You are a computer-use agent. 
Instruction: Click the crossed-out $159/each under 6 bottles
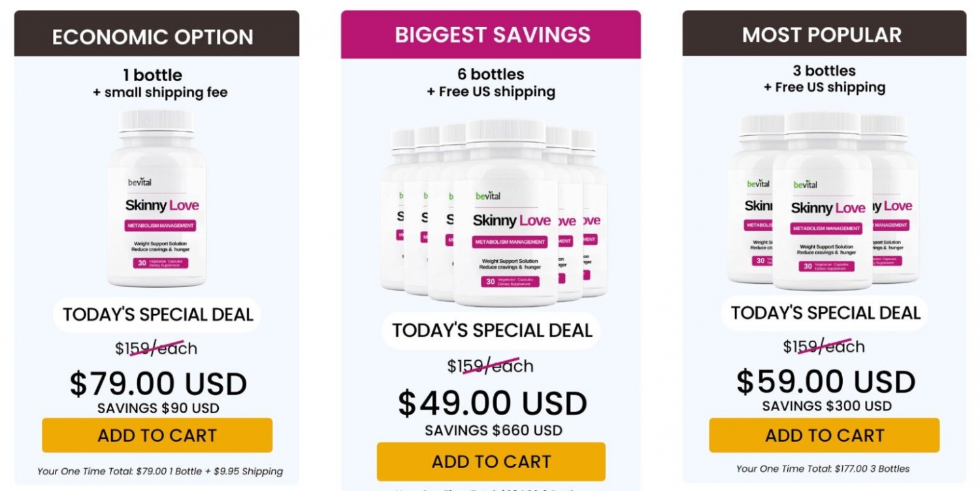(490, 366)
